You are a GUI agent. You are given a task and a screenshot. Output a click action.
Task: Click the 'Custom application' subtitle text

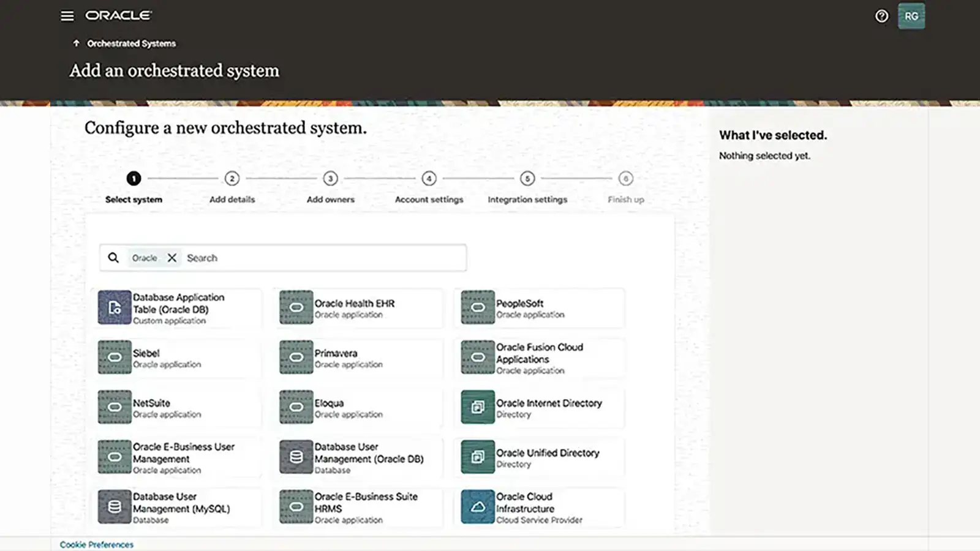(x=170, y=321)
